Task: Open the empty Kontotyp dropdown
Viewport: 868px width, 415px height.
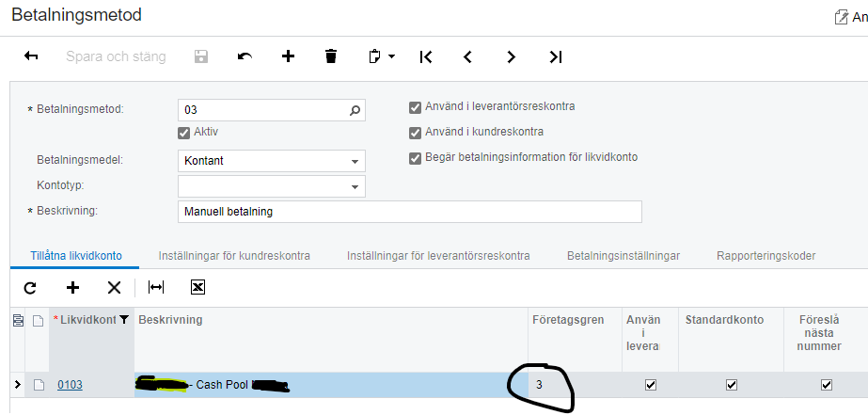Action: 271,186
